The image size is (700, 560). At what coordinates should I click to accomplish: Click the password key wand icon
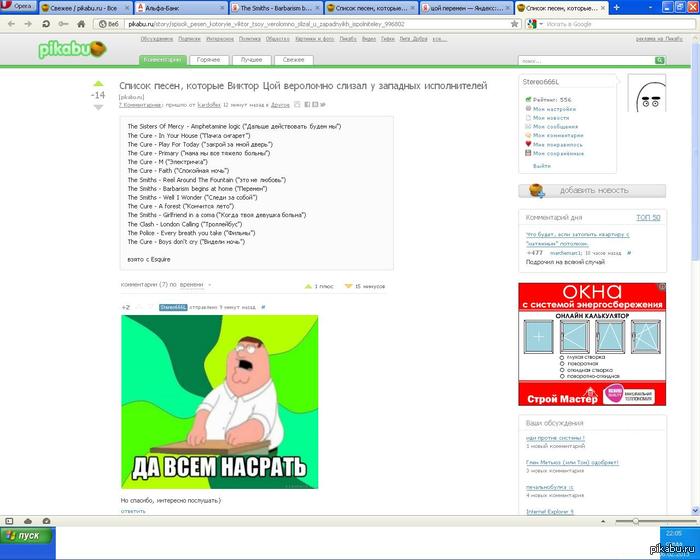pyautogui.click(x=63, y=24)
